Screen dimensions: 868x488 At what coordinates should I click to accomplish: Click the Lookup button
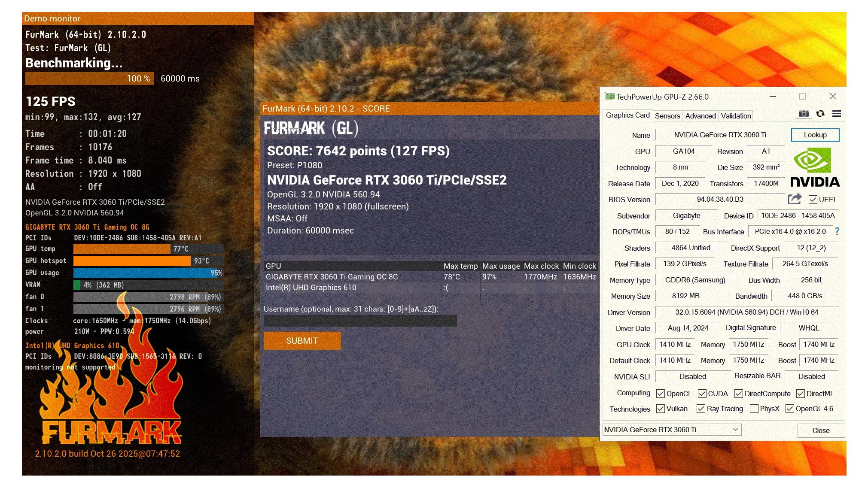[815, 135]
